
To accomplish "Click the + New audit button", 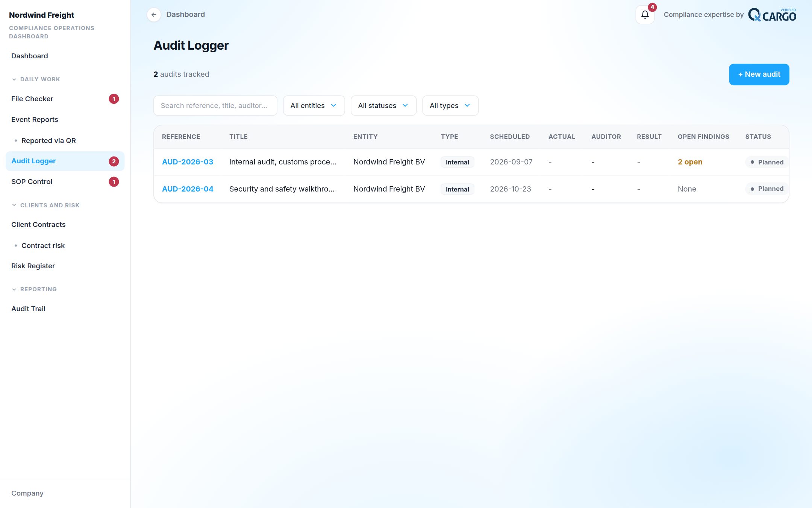I will 759,75.
